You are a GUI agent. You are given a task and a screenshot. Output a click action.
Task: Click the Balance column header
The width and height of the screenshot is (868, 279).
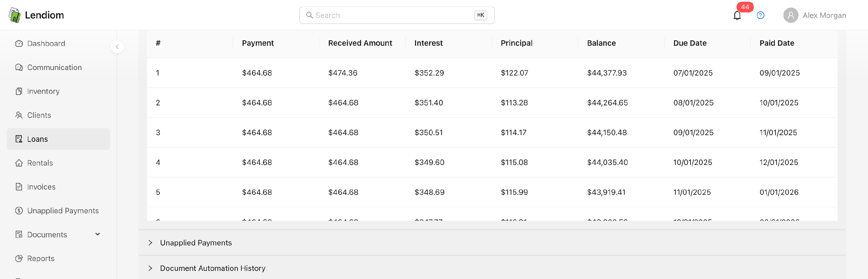[x=601, y=43]
